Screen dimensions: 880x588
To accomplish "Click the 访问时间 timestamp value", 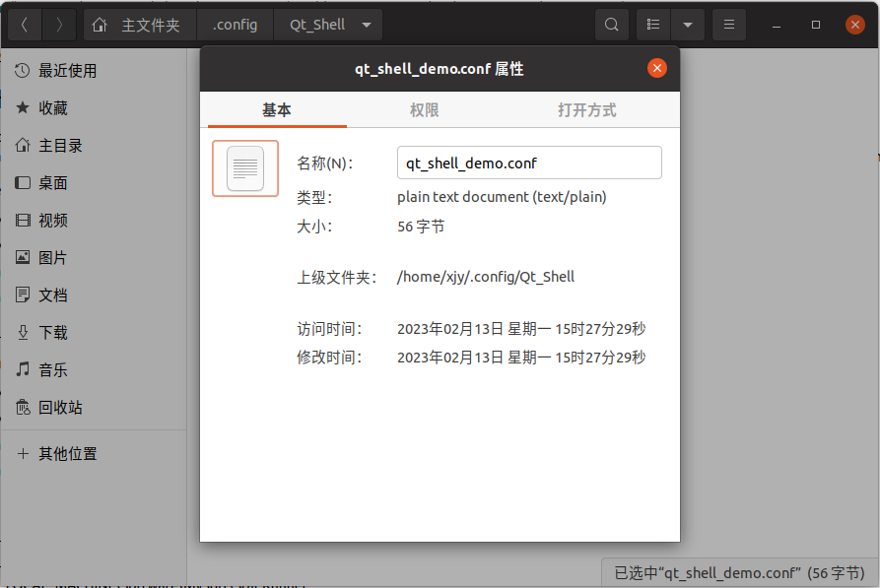I will tap(521, 329).
